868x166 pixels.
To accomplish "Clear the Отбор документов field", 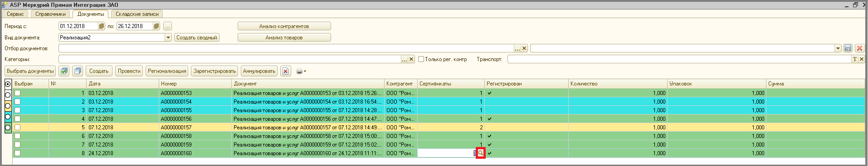I will click(x=524, y=48).
